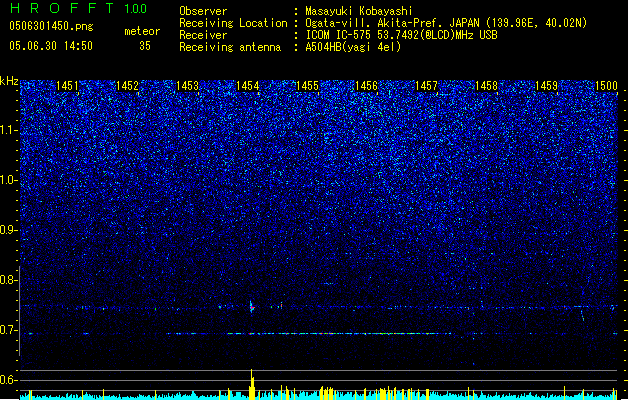Click the 1451 time marker
This screenshot has height=400, width=629.
67,86
